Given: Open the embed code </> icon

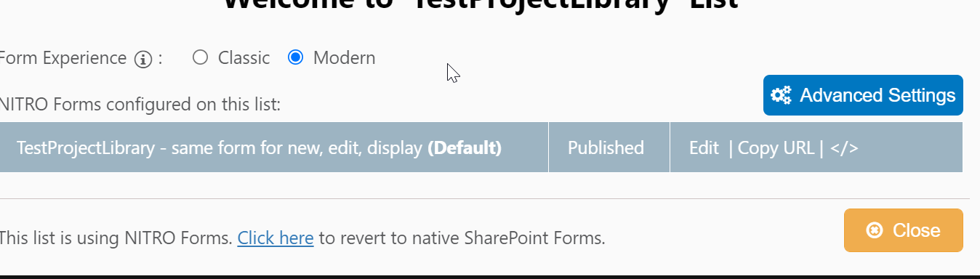Looking at the screenshot, I should [844, 148].
